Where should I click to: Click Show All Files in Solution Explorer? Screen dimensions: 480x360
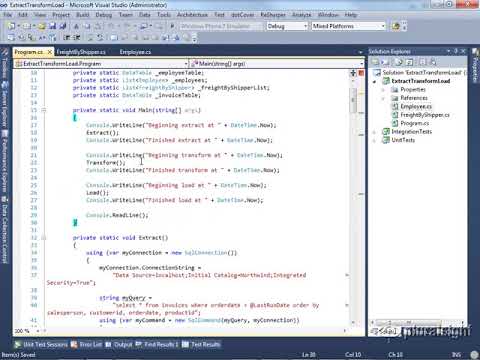coord(386,62)
